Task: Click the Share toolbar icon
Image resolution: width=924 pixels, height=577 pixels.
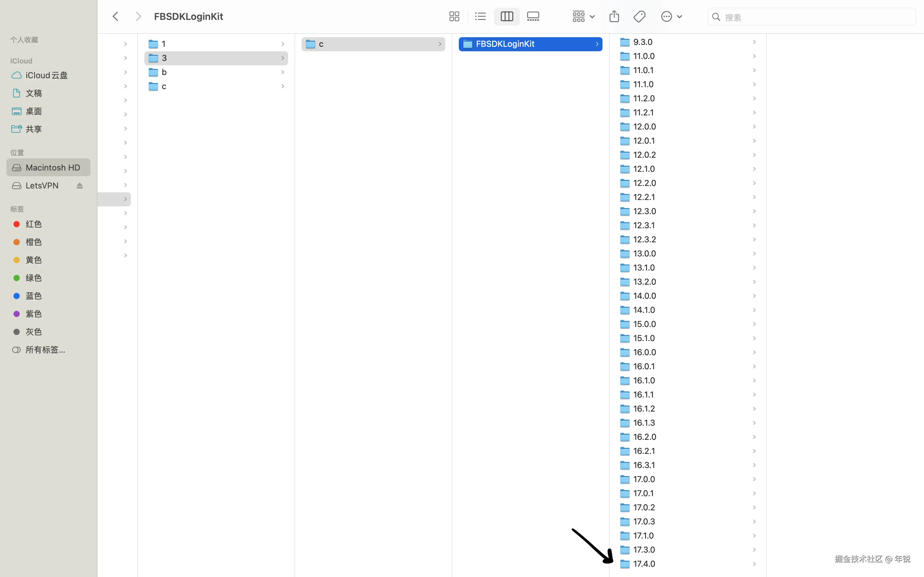Action: [614, 16]
